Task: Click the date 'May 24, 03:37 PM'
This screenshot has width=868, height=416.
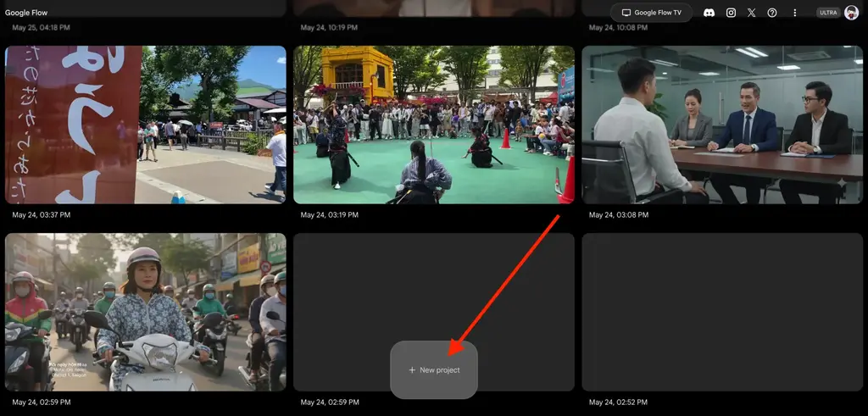Action: click(x=41, y=214)
